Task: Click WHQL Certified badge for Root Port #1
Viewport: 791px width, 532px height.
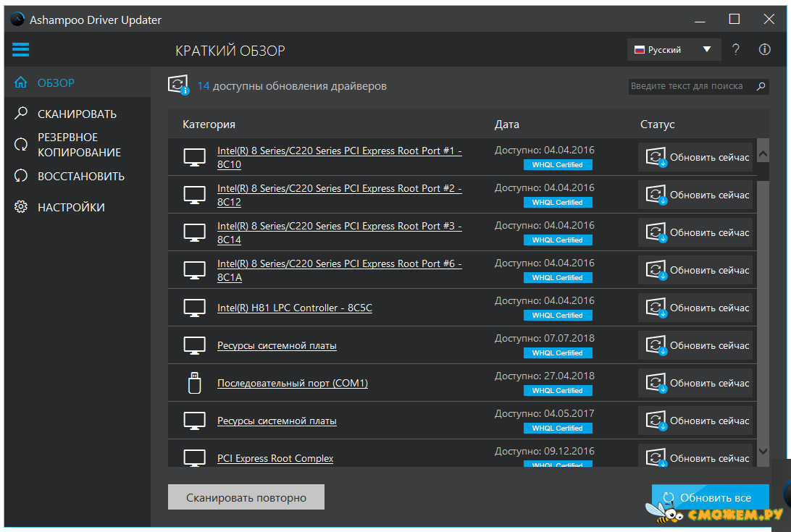Action: tap(558, 165)
